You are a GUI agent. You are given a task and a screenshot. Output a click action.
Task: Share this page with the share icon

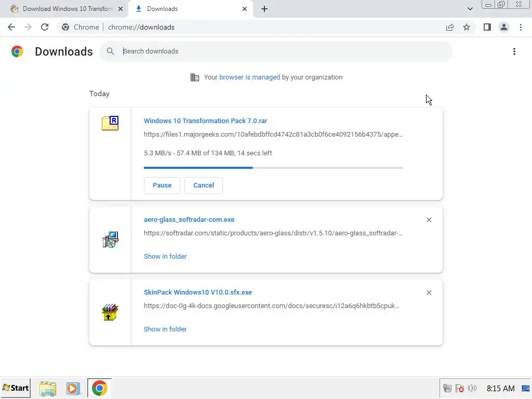coord(450,27)
